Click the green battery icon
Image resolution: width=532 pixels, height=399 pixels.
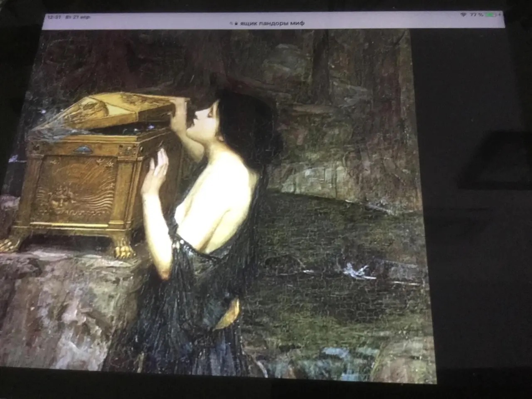(490, 15)
